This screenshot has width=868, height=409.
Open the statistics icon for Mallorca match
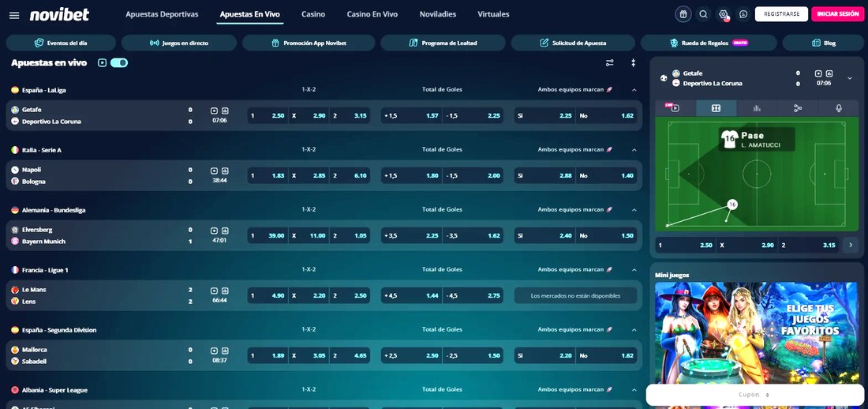click(226, 351)
